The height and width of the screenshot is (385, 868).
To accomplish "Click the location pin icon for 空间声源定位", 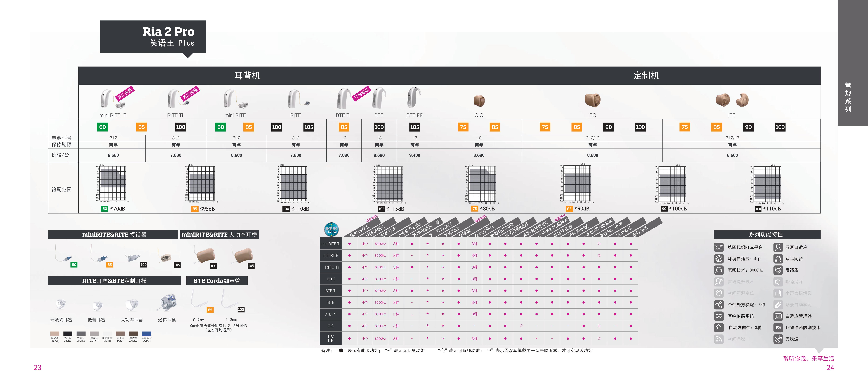I will [x=719, y=293].
